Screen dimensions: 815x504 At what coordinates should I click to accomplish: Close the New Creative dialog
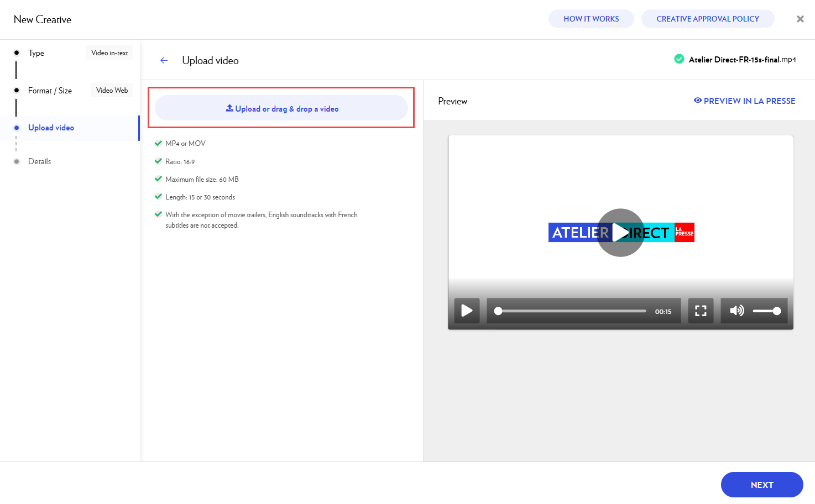point(800,19)
